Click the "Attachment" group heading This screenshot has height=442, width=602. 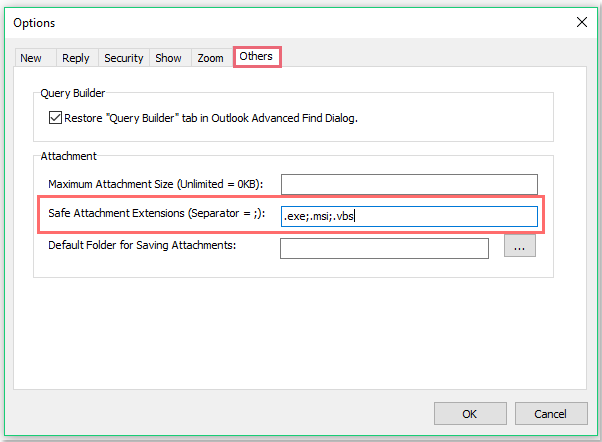pyautogui.click(x=68, y=157)
